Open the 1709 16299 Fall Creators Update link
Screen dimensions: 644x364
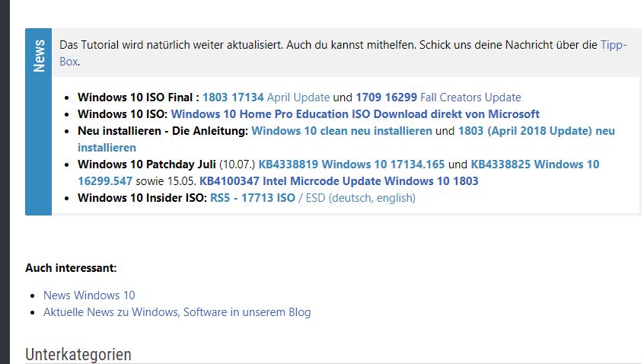[x=438, y=97]
